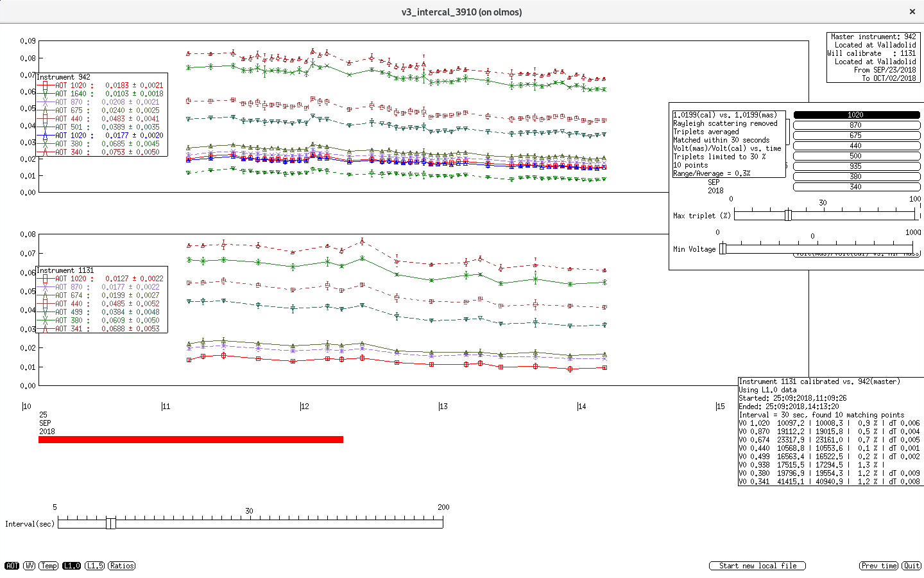
Task: Click legend row AOT 501 : 0.0389 ± 0.0035
Action: point(101,127)
